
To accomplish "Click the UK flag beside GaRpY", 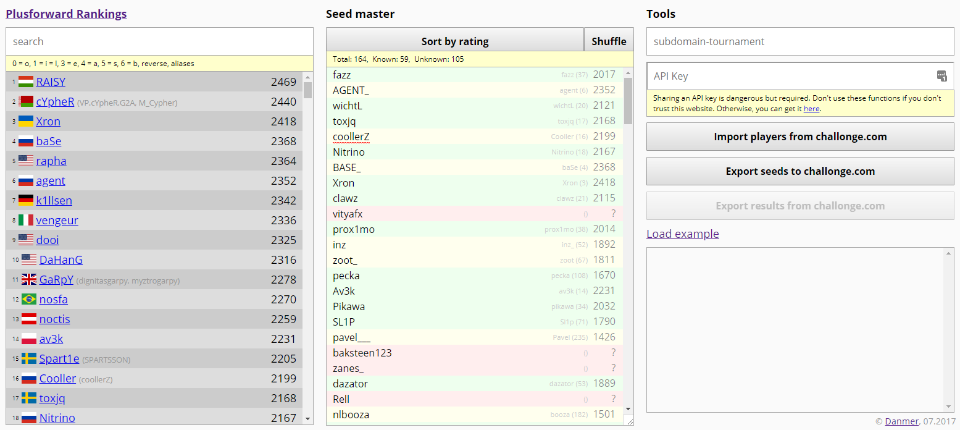I will tap(29, 279).
